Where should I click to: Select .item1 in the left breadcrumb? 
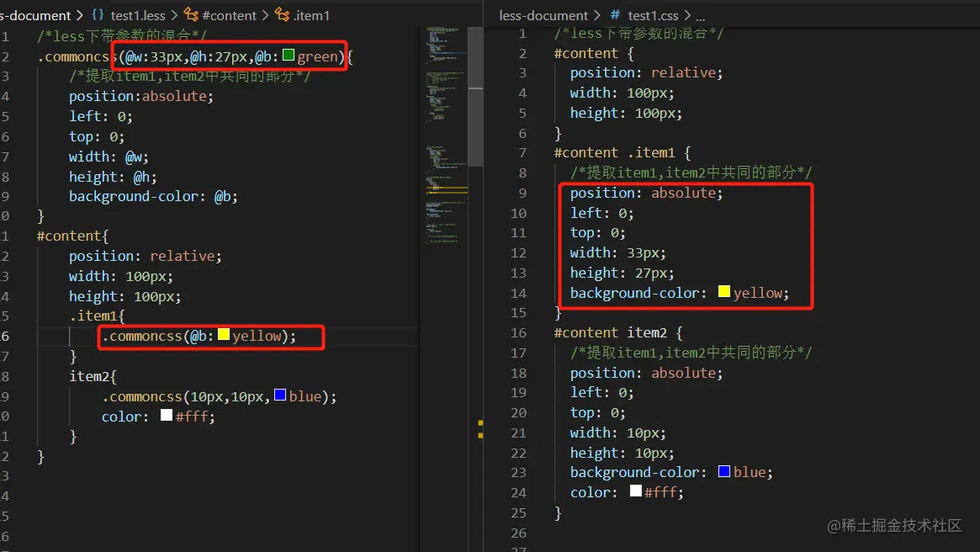coord(311,15)
